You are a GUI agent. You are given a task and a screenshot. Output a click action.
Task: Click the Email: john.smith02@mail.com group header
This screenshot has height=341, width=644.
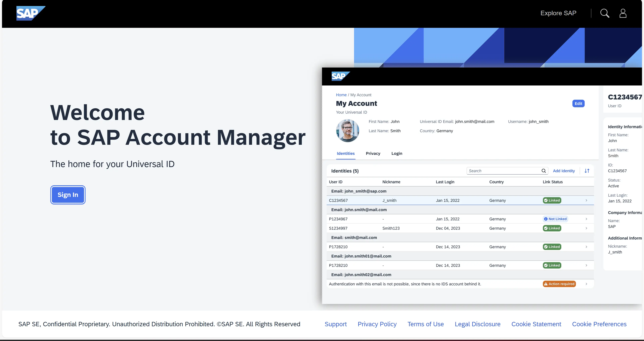460,274
